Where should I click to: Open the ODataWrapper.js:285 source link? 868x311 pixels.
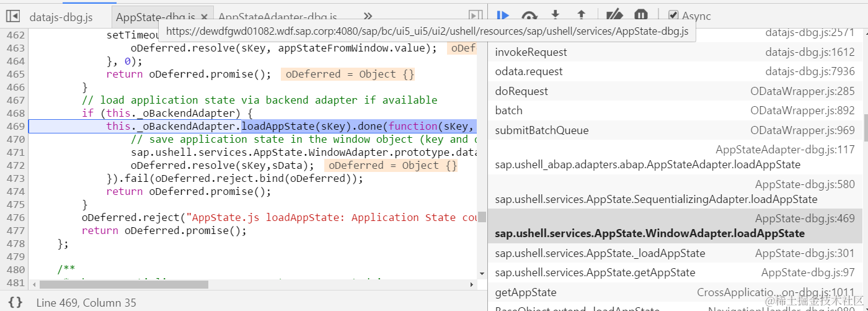coord(802,91)
